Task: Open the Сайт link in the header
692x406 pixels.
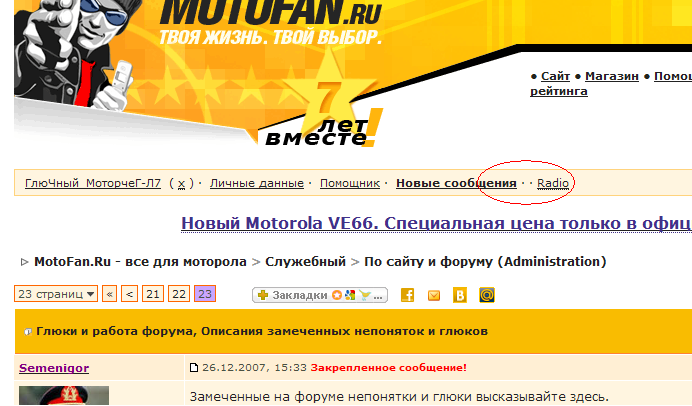Action: 555,76
